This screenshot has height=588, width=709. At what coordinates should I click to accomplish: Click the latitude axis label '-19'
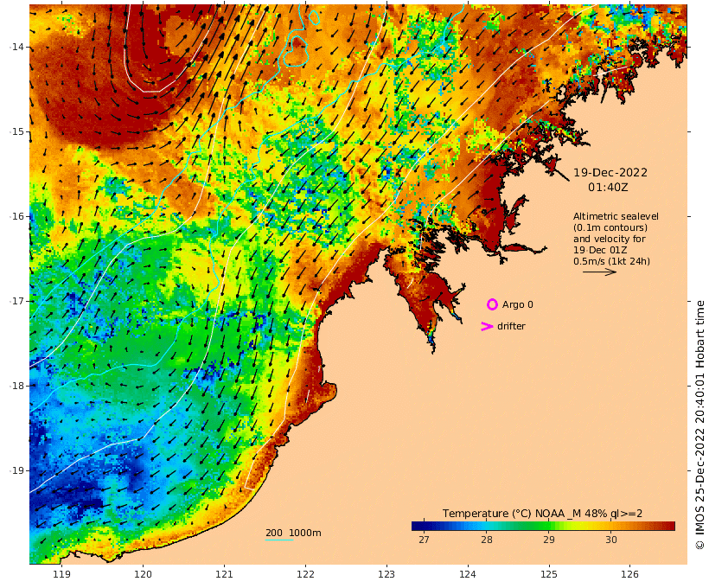point(17,470)
